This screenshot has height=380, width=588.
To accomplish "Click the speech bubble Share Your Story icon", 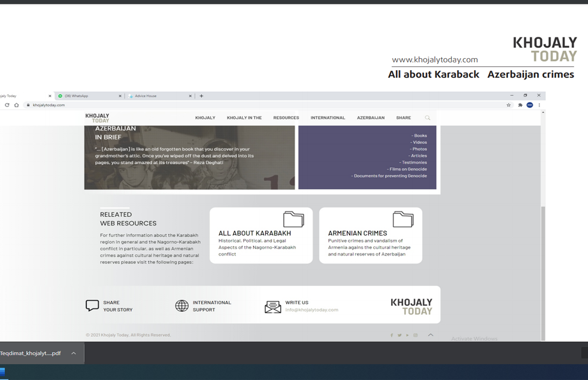I will 92,306.
